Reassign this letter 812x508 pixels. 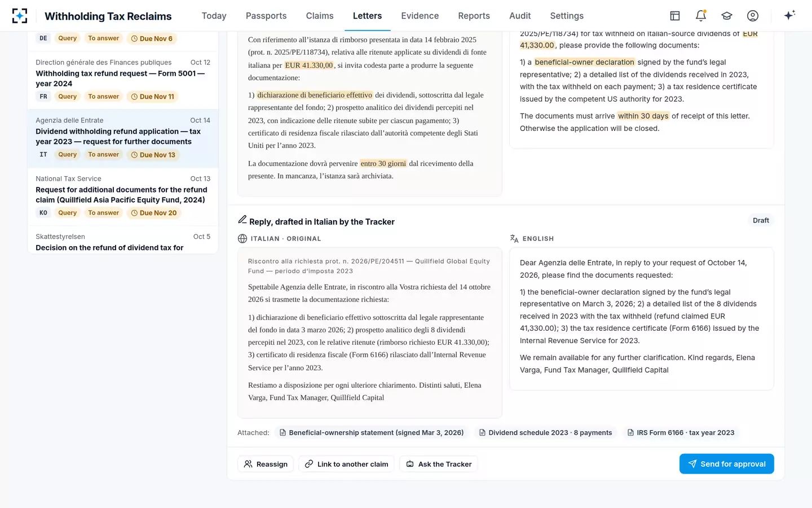pos(266,464)
